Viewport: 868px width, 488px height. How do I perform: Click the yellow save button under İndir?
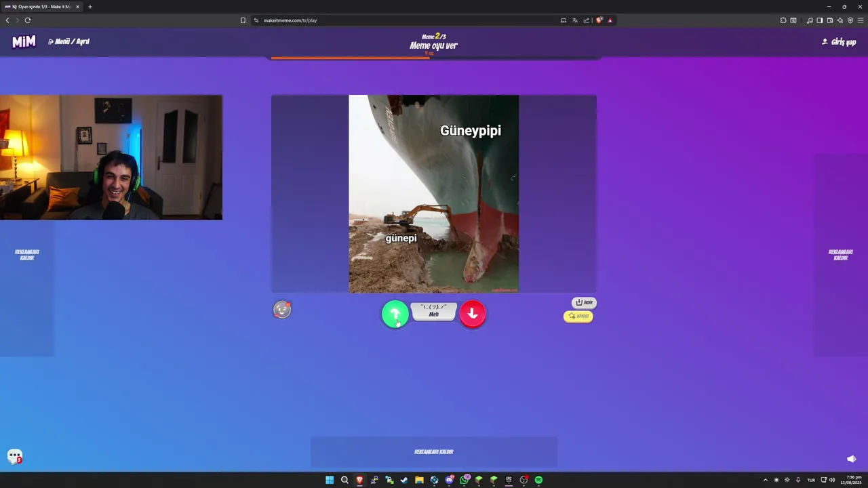(x=578, y=316)
